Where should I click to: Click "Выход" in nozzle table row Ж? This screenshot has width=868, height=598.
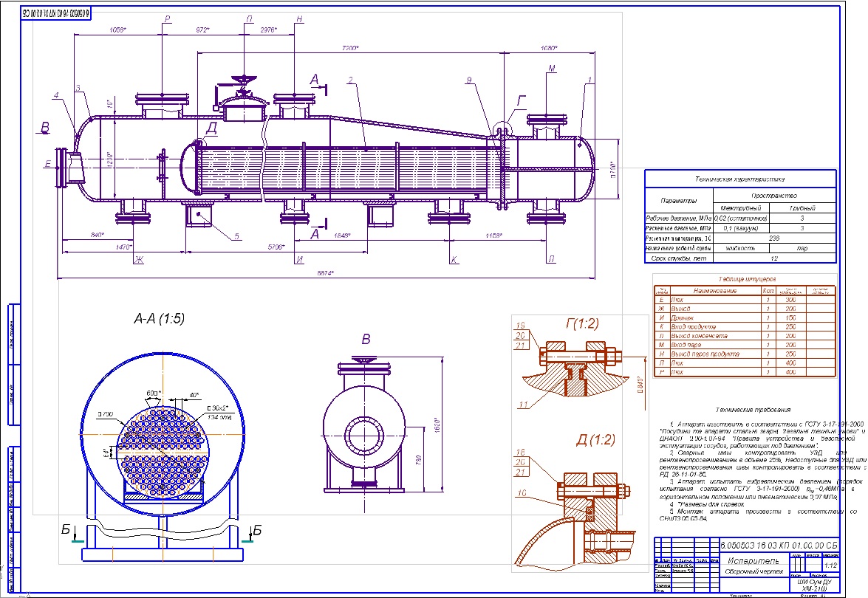pos(680,309)
